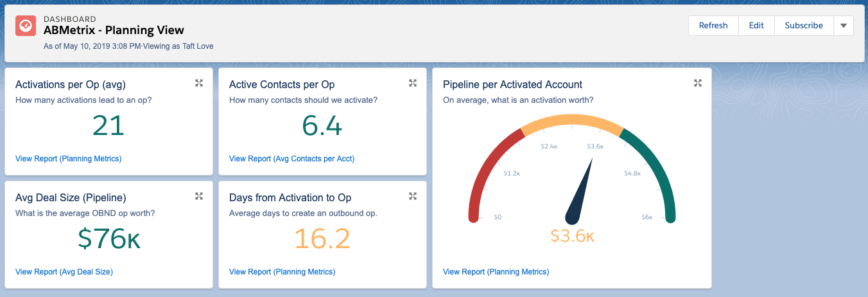This screenshot has width=868, height=297.
Task: Open View Report (Avg Deal Size) link
Action: 64,272
